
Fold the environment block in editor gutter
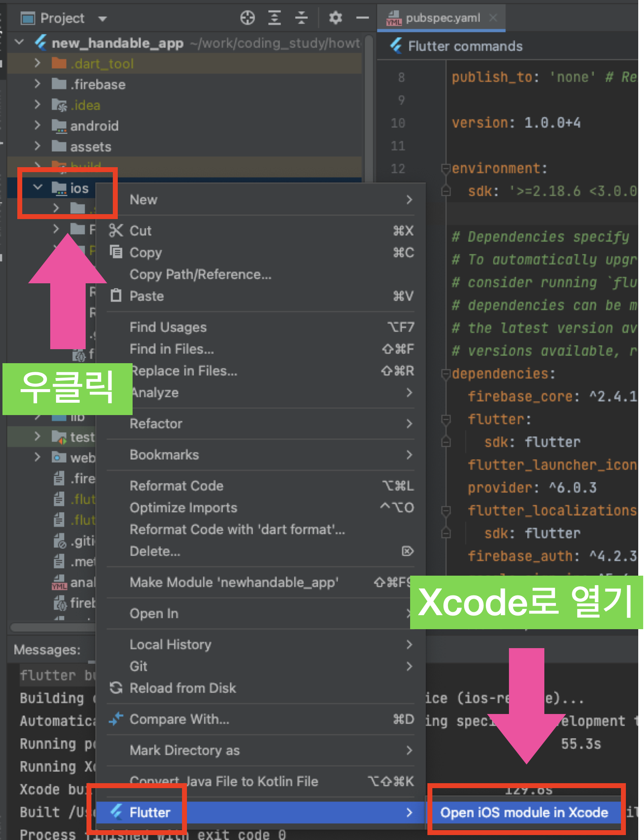tap(446, 169)
